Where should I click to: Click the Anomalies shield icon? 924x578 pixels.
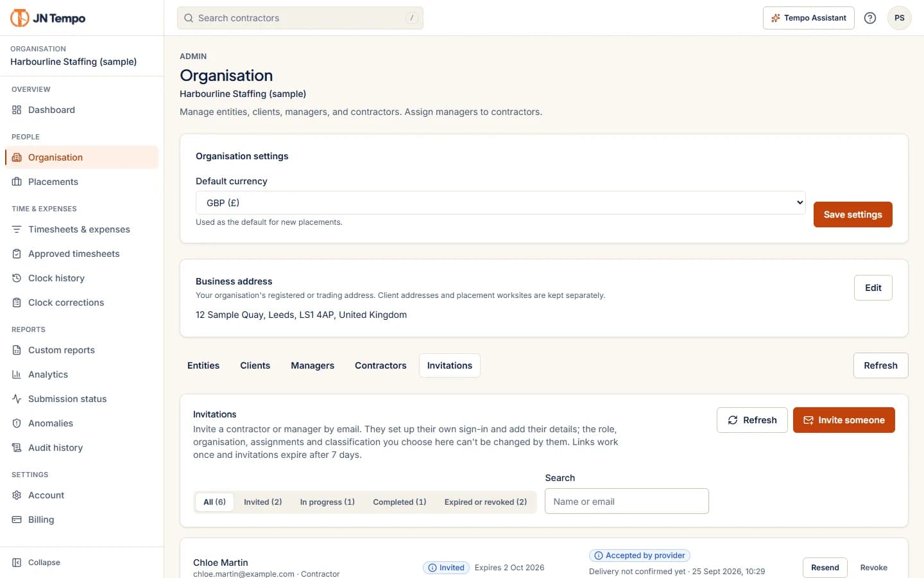point(17,423)
